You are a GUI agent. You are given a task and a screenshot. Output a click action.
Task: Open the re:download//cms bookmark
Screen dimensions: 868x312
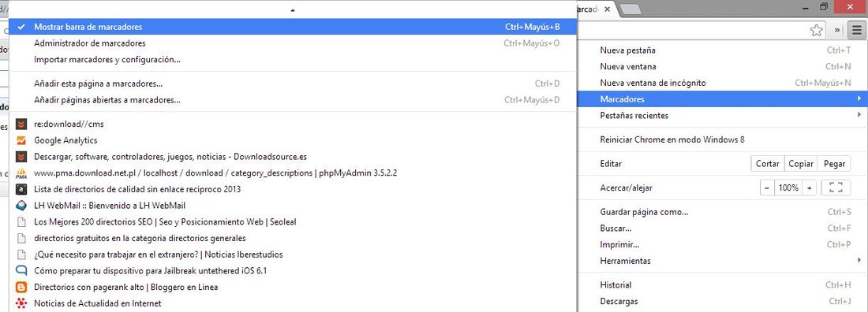292,124
